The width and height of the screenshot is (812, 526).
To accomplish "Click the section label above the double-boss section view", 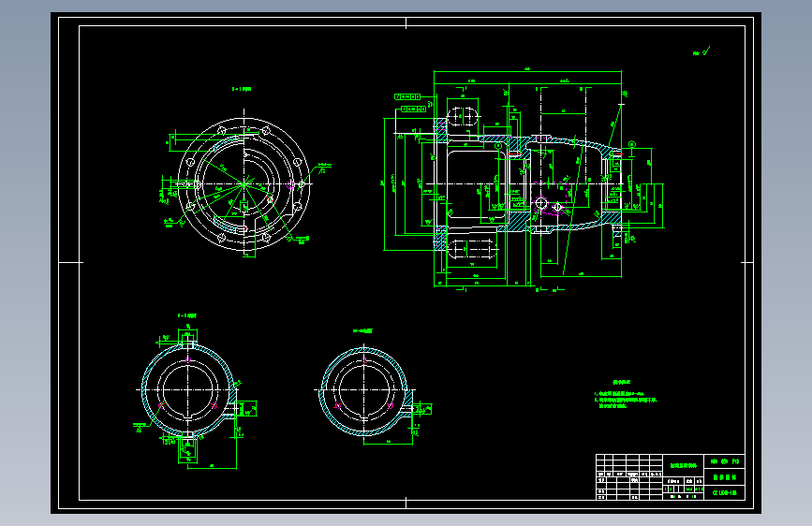I will [187, 315].
